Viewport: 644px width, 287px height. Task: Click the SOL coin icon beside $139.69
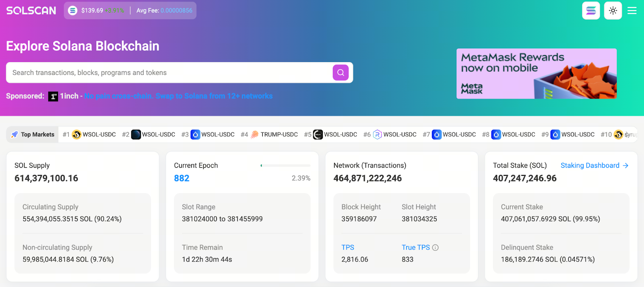[72, 10]
